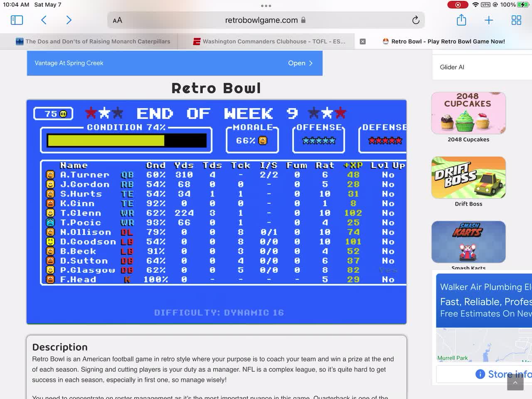
Task: Tap F.Head's 100% condition value
Action: (x=156, y=280)
